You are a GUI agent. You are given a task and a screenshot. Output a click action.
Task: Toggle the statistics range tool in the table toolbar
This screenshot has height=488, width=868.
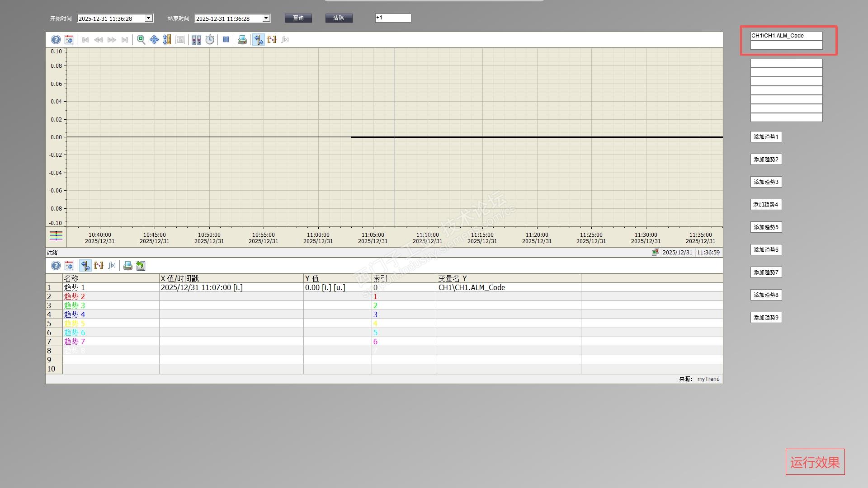tap(99, 266)
